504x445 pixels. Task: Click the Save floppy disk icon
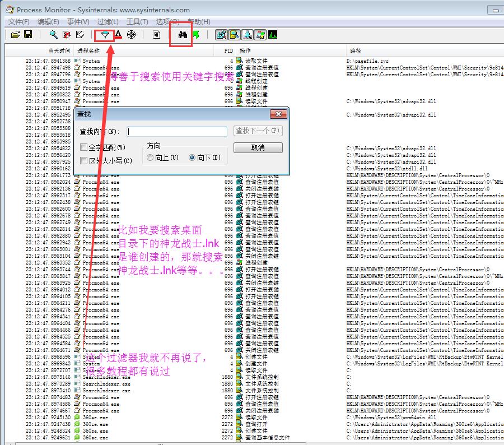click(x=28, y=35)
